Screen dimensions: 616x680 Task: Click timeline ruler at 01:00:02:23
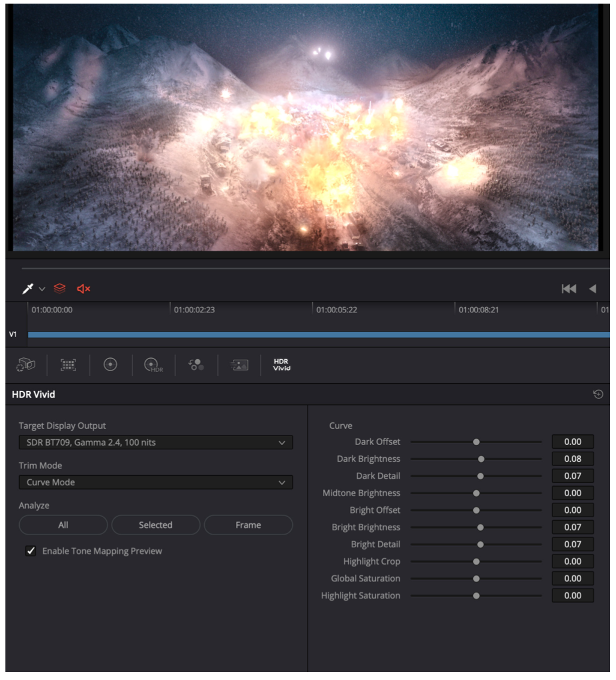pyautogui.click(x=194, y=309)
